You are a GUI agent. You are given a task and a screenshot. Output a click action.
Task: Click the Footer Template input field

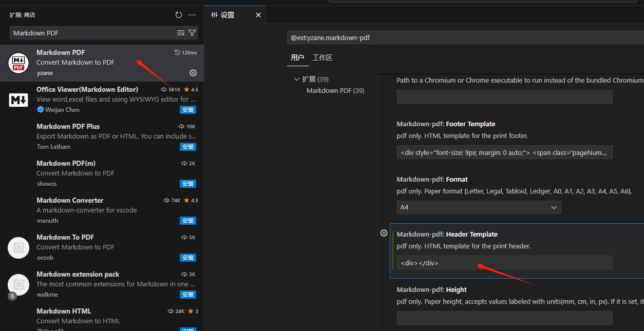[504, 152]
